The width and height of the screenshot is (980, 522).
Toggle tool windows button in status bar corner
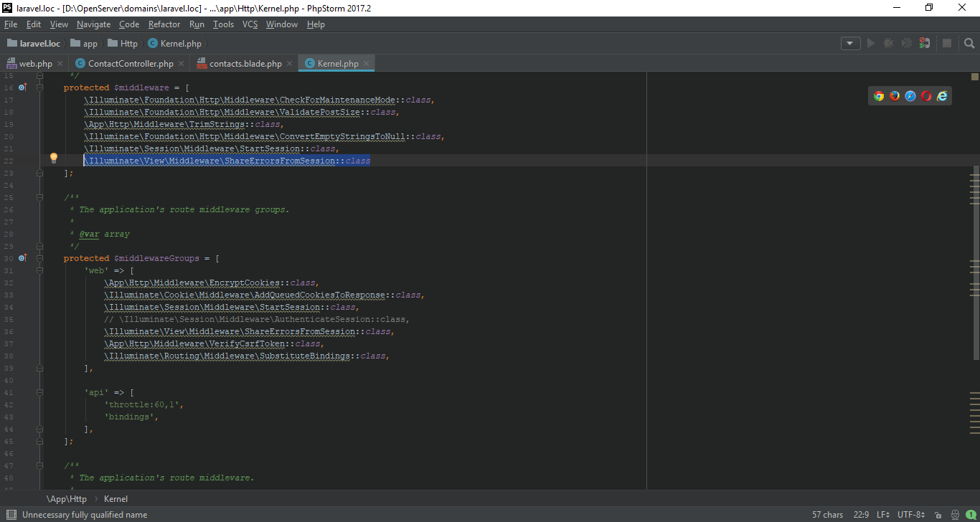(x=11, y=515)
